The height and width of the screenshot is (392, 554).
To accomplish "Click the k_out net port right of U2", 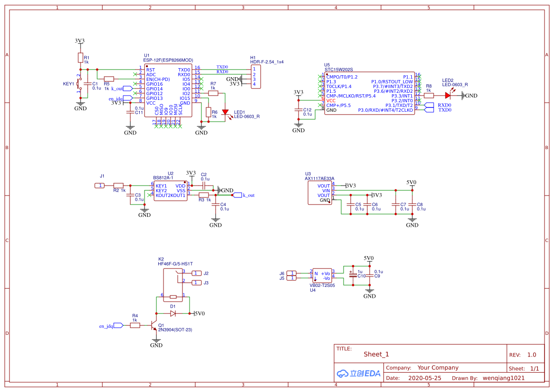I will [x=237, y=195].
